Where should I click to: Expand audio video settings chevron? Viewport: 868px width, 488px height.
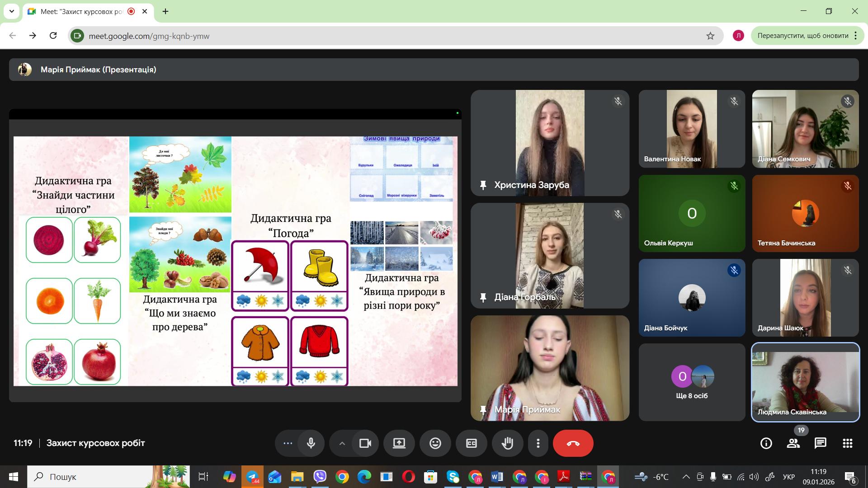[x=342, y=443]
